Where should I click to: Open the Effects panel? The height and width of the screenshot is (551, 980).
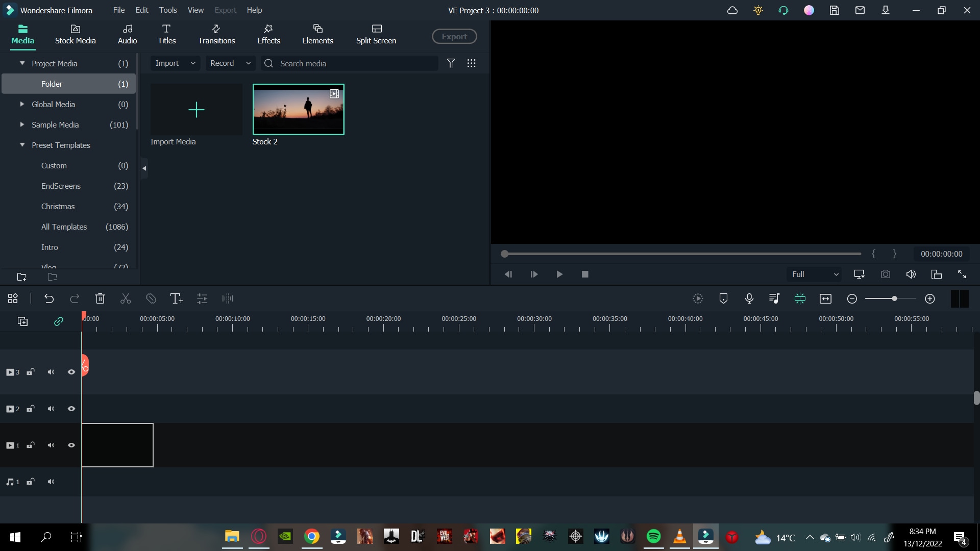(268, 34)
